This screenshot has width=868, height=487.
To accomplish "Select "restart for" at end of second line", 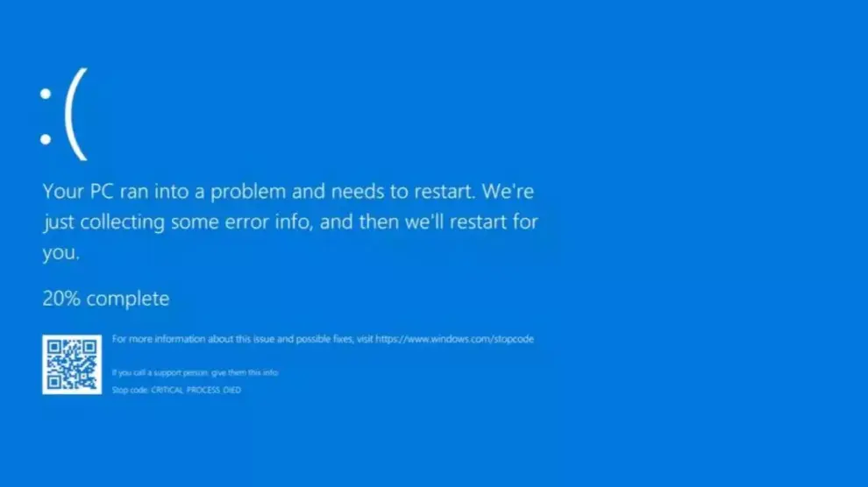I will coord(494,222).
